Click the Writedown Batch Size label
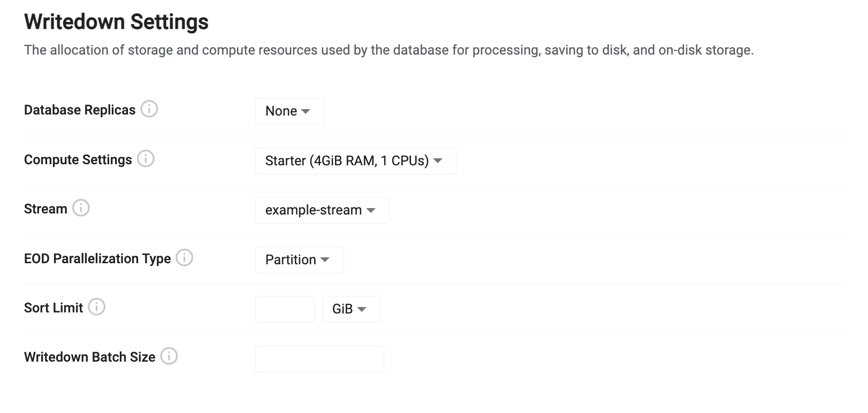Screen dimensions: 868x413 [89, 357]
